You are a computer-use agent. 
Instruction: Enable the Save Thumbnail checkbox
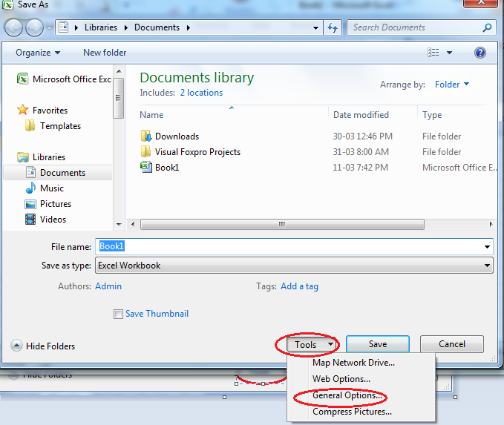(118, 314)
